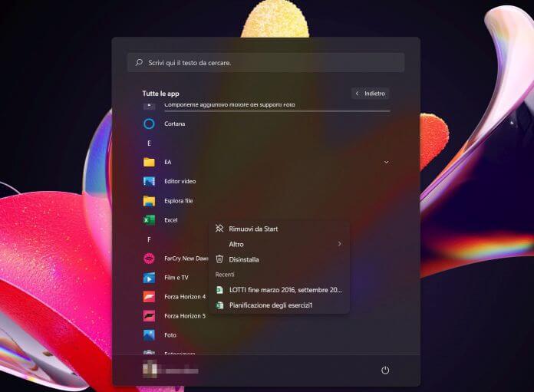Click the Excel app icon
This screenshot has width=534, height=392.
coord(149,220)
